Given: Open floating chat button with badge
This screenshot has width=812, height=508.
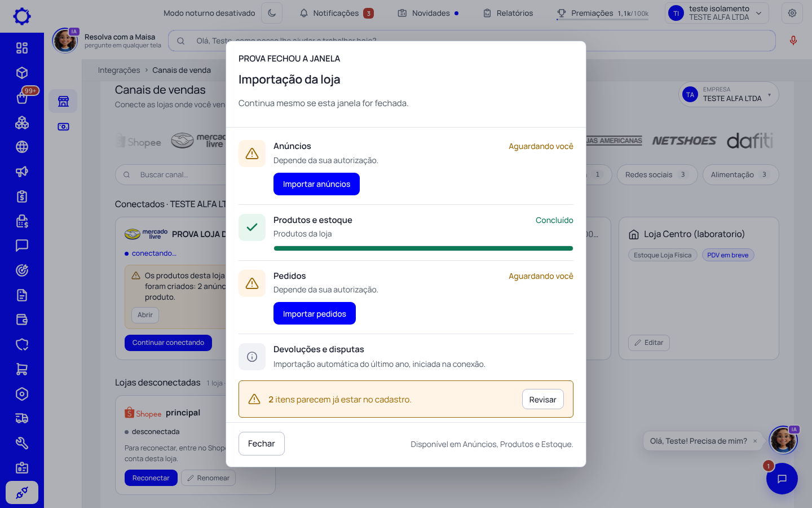Looking at the screenshot, I should (x=782, y=479).
